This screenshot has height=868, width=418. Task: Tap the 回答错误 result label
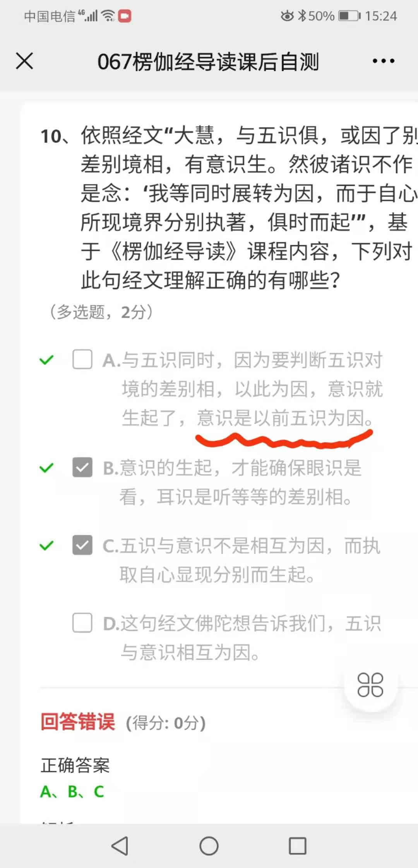(x=78, y=722)
